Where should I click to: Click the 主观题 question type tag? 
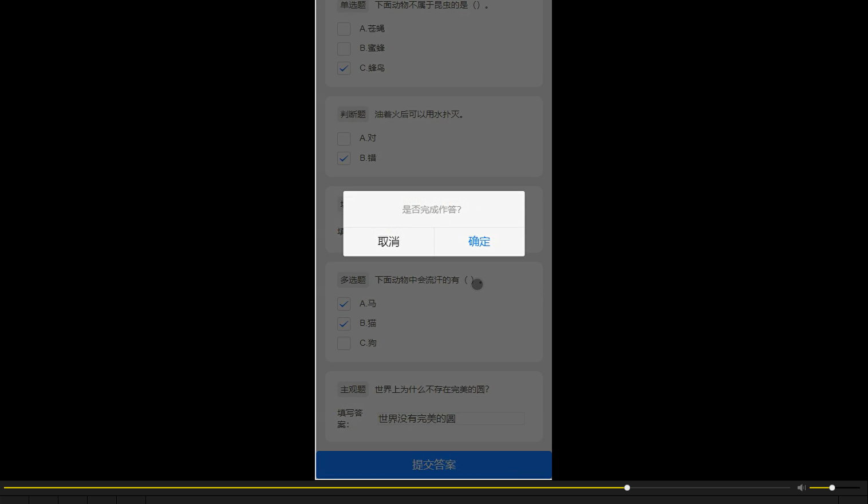coord(353,389)
